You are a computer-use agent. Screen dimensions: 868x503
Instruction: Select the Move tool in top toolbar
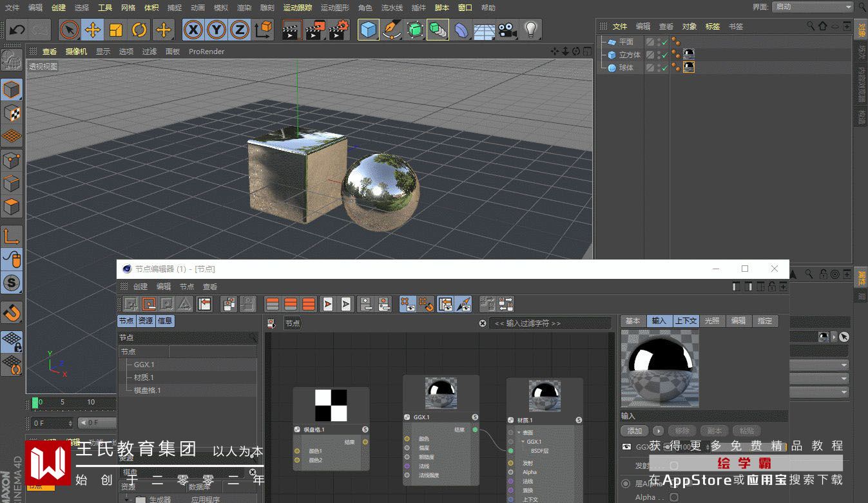(93, 30)
